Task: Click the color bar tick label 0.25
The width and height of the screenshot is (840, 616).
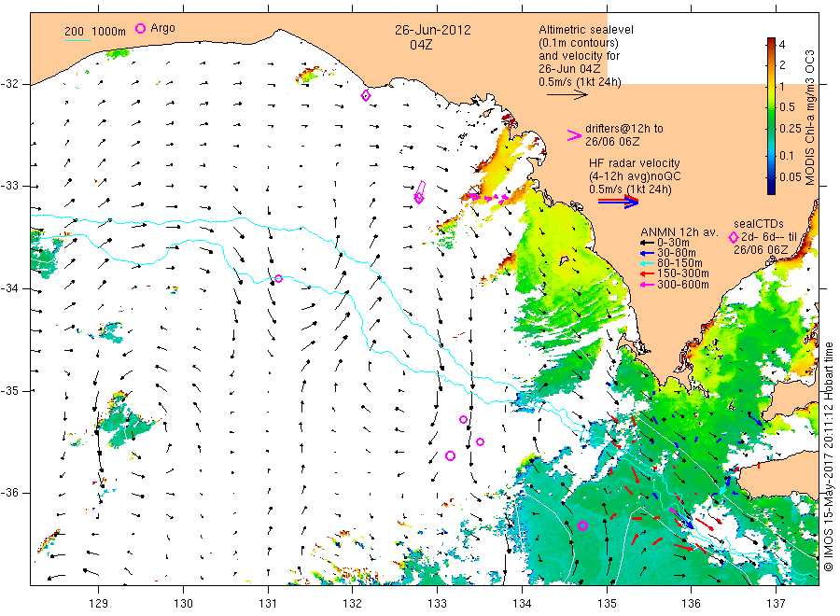Action: click(x=791, y=129)
